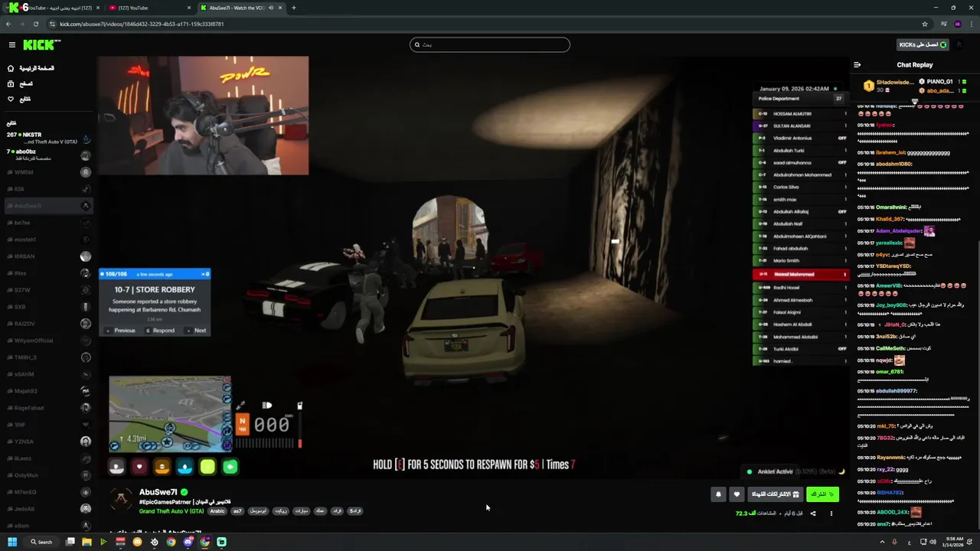The height and width of the screenshot is (551, 980).
Task: Go back in browser
Action: [8, 24]
